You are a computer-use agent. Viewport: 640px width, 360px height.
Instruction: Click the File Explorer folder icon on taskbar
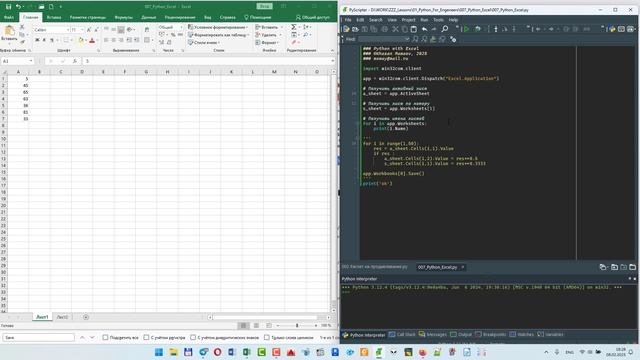pos(173,352)
